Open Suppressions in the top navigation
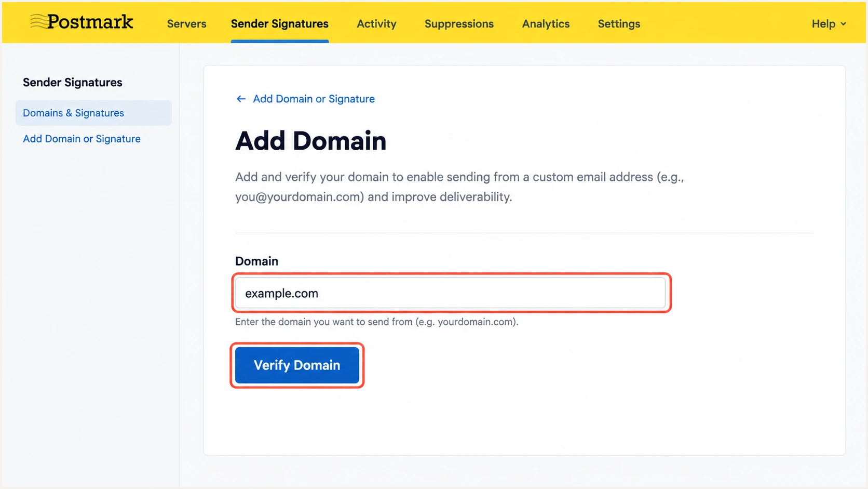868x489 pixels. click(459, 24)
